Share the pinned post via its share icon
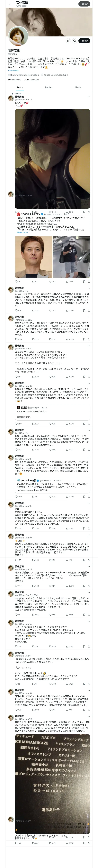Screen dimensions: 98x868 89,212
